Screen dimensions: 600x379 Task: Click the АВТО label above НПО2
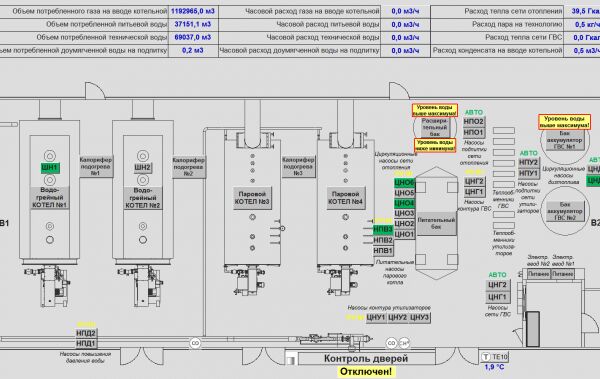click(x=474, y=112)
